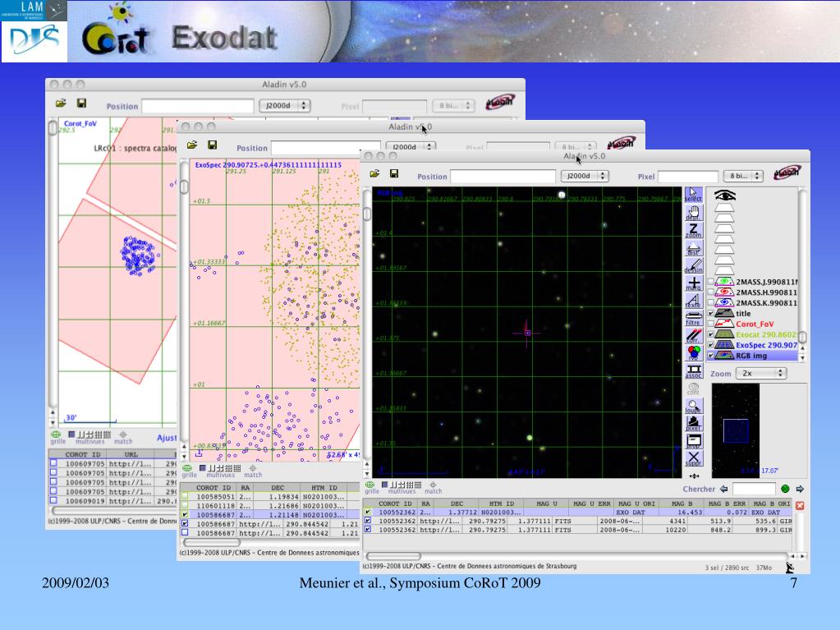
Task: Open the Zoom 2x dropdown
Action: [x=761, y=373]
